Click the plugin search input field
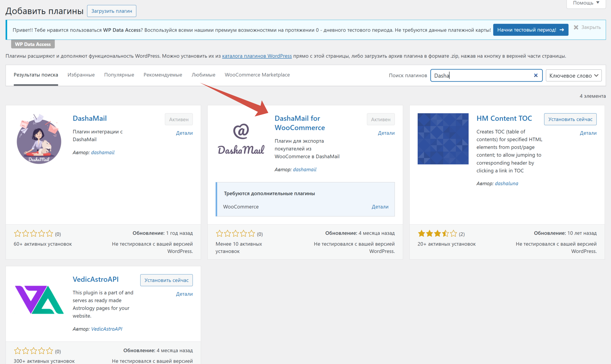The height and width of the screenshot is (364, 611). click(481, 76)
